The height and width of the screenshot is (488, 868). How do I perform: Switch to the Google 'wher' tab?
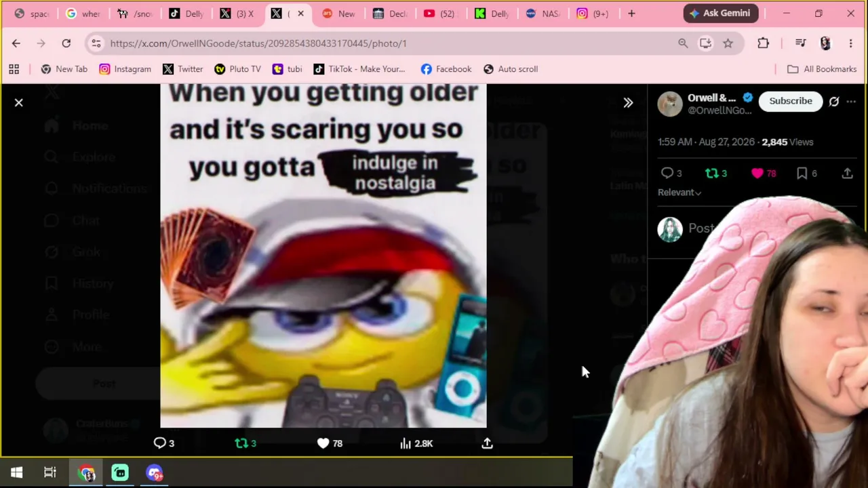pyautogui.click(x=83, y=14)
